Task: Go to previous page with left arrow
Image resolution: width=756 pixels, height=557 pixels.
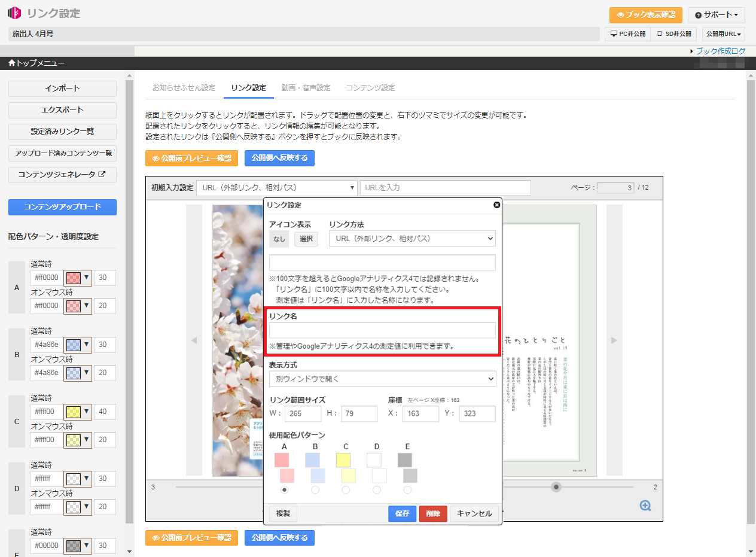Action: [x=193, y=340]
